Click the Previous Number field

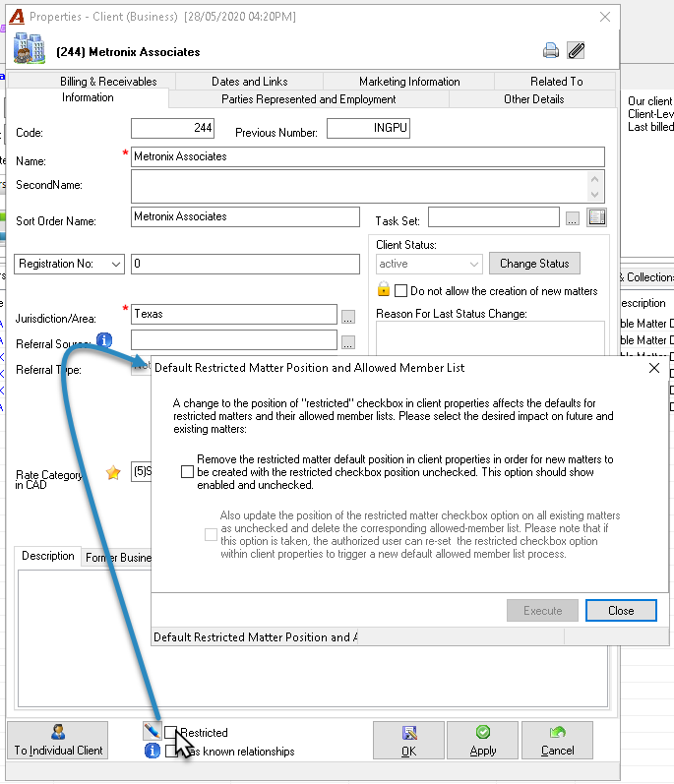(x=368, y=128)
